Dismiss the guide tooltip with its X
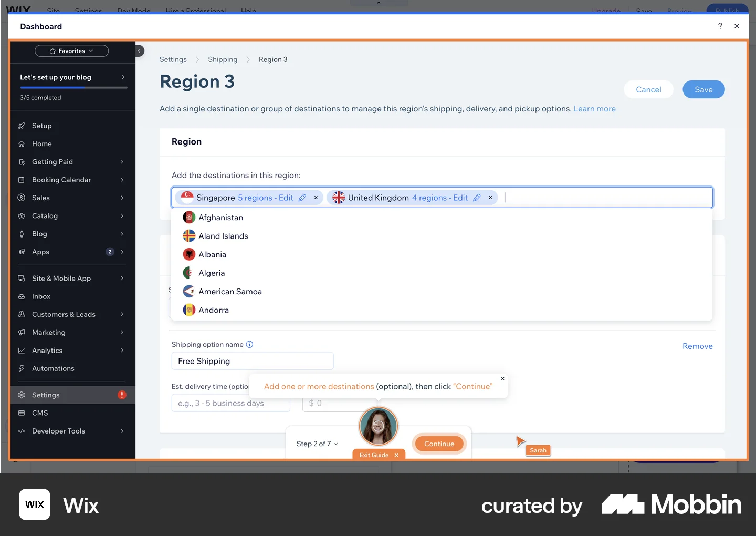Screen dimensions: 756x536 tap(502, 378)
